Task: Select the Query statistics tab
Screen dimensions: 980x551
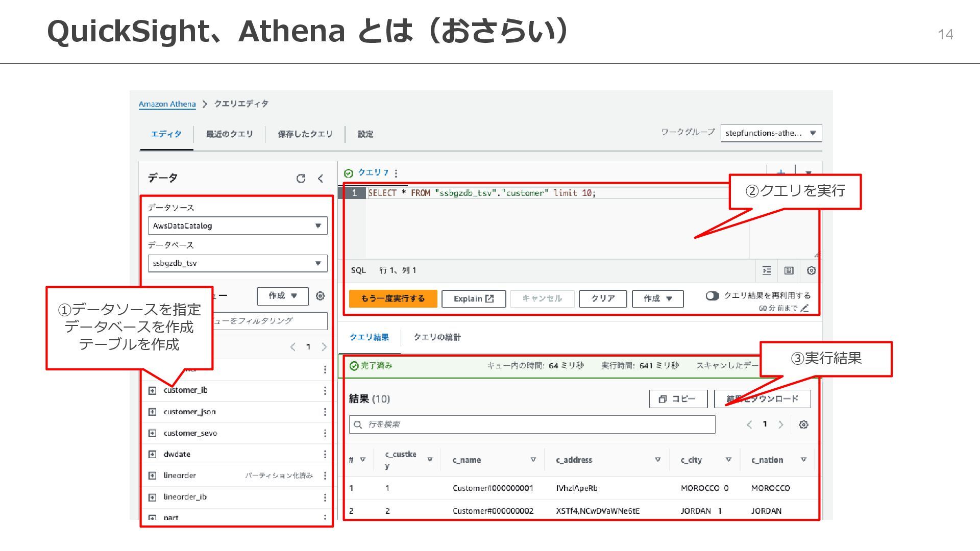Action: 437,337
